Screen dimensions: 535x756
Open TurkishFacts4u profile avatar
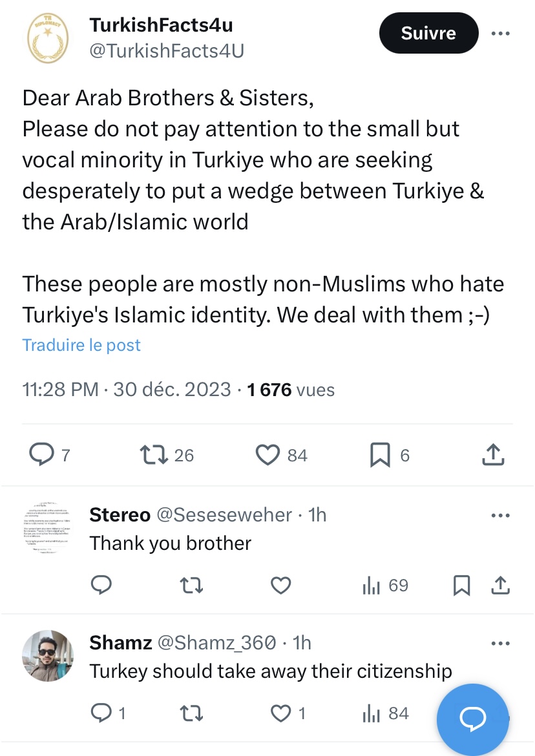pos(48,39)
